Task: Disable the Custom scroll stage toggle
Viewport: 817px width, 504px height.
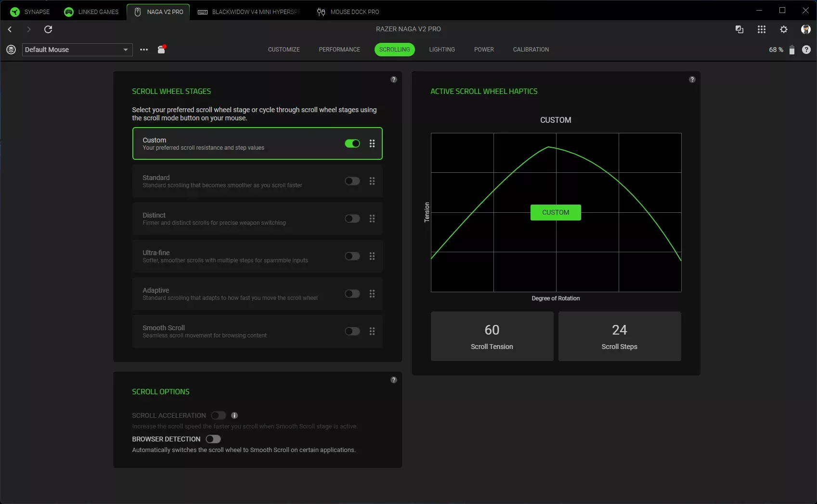Action: coord(352,143)
